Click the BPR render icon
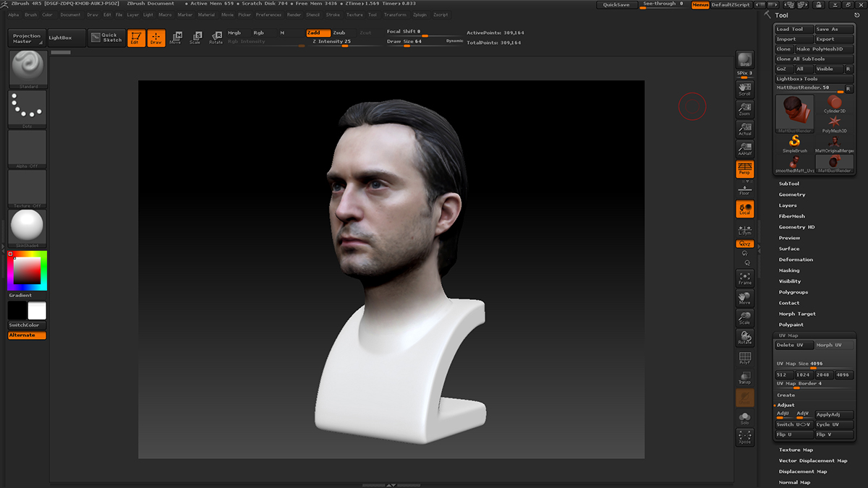This screenshot has height=488, width=868. pyautogui.click(x=744, y=60)
